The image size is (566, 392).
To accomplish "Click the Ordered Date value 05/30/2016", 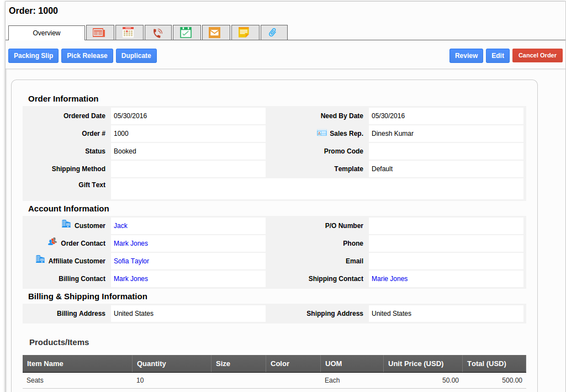I will click(x=130, y=116).
